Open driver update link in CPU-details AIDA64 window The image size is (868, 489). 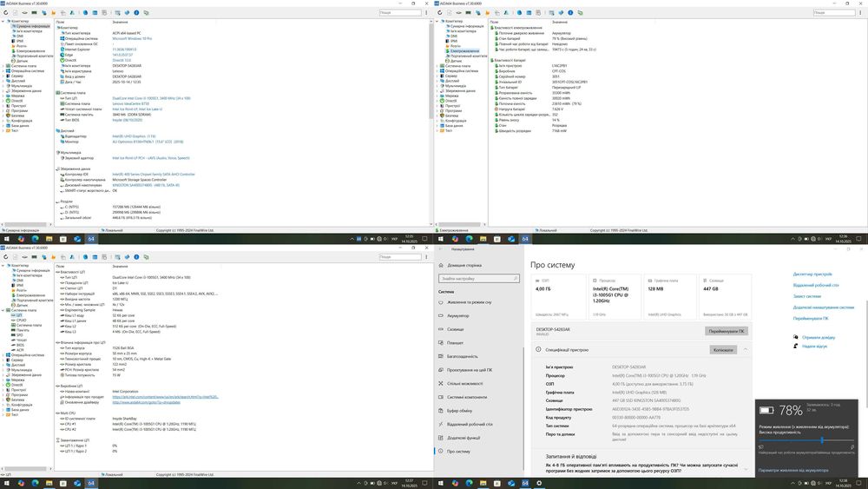144,402
